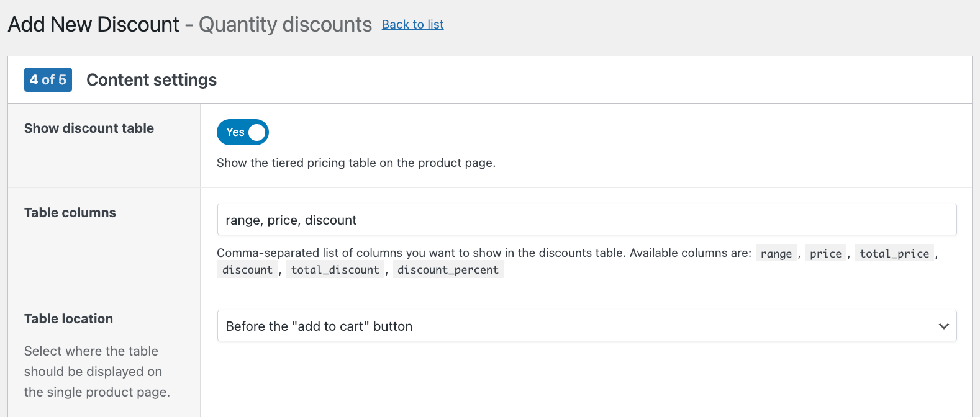Image resolution: width=980 pixels, height=417 pixels.
Task: Click the price column code tag
Action: tap(826, 253)
